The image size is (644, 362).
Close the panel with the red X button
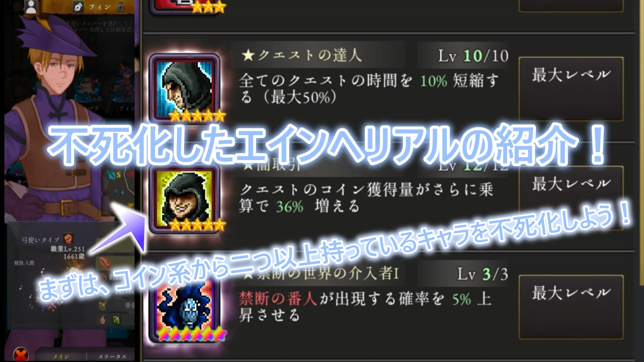(21, 355)
